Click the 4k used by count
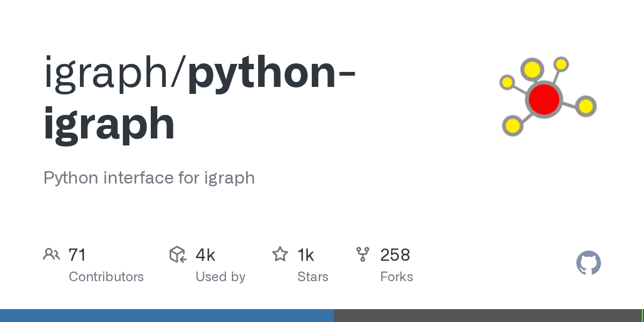This screenshot has height=322, width=644. [206, 255]
